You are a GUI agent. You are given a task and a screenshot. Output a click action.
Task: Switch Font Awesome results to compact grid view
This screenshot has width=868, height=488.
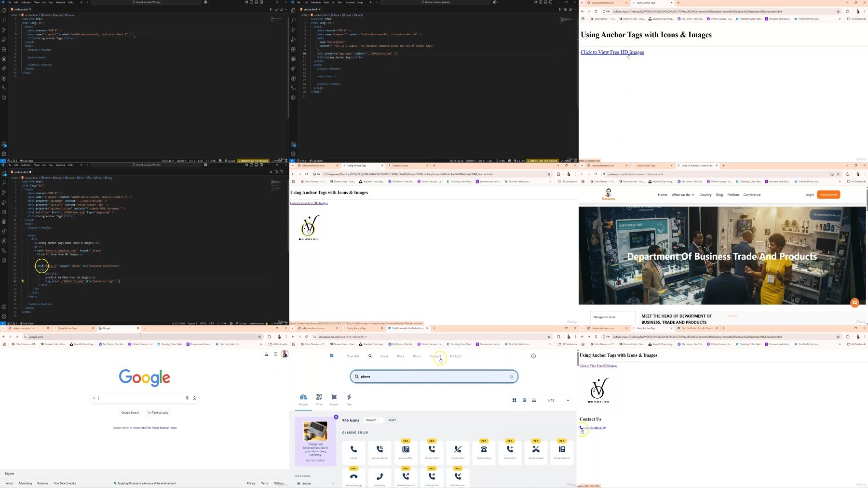[524, 400]
